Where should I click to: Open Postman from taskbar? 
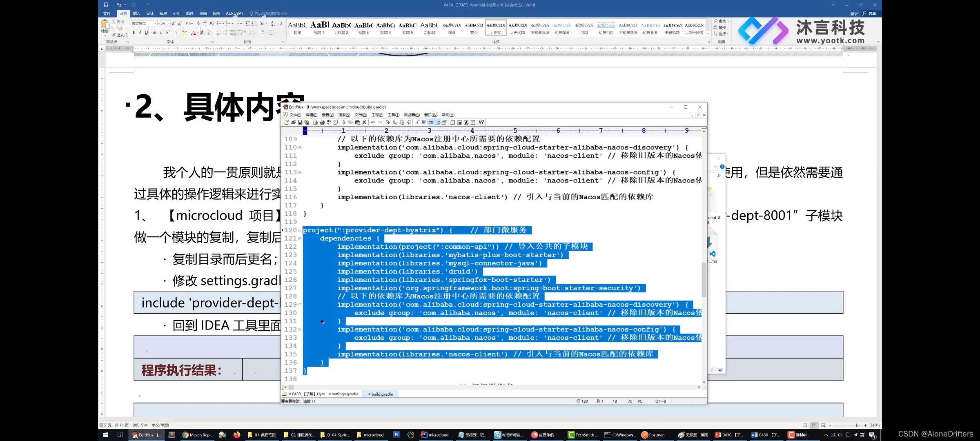653,435
